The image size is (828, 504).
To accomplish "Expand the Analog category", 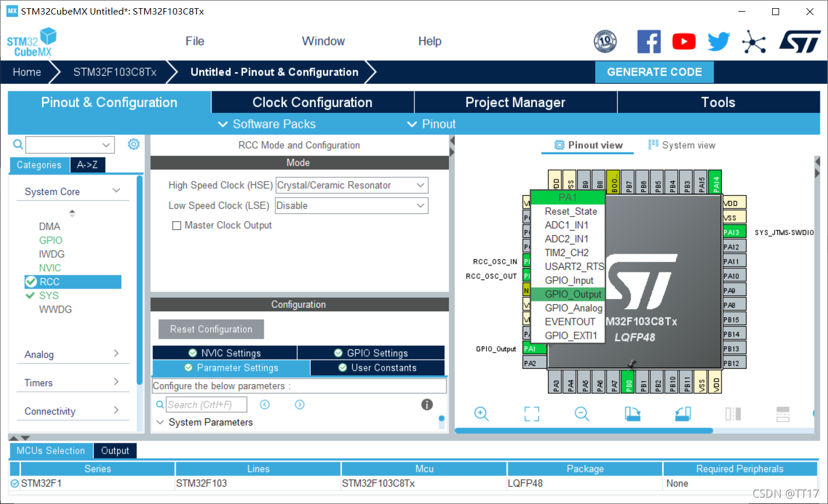I will tap(116, 353).
